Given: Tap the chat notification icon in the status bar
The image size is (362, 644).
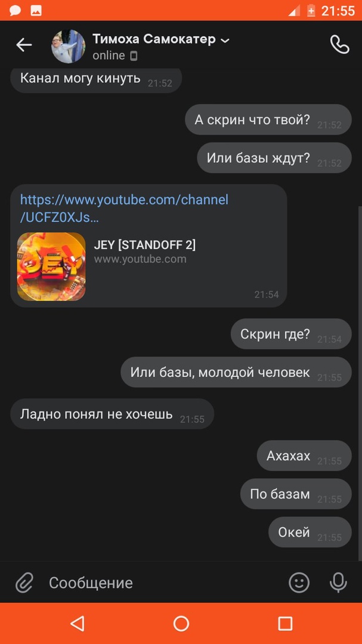Looking at the screenshot, I should (x=15, y=11).
